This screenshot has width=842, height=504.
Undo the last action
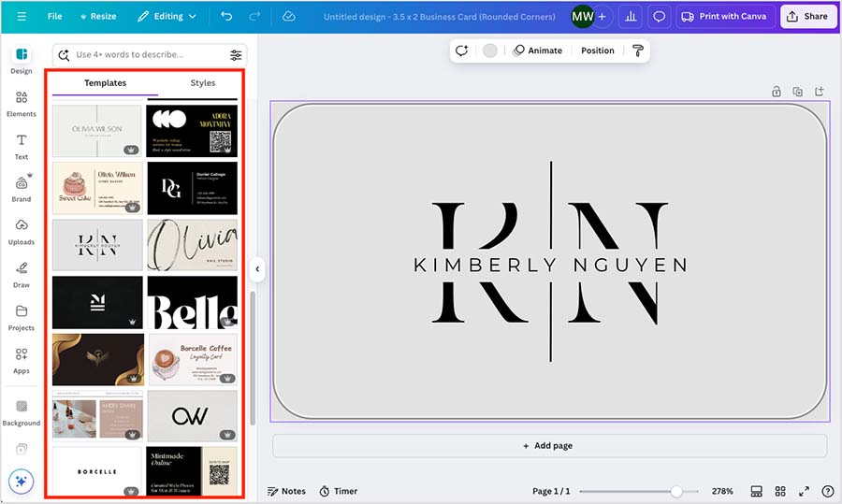pyautogui.click(x=226, y=17)
